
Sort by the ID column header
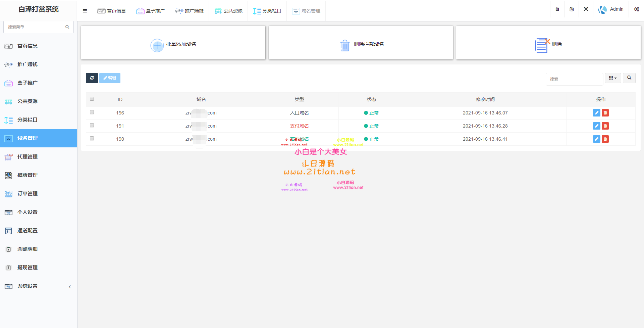pyautogui.click(x=120, y=99)
